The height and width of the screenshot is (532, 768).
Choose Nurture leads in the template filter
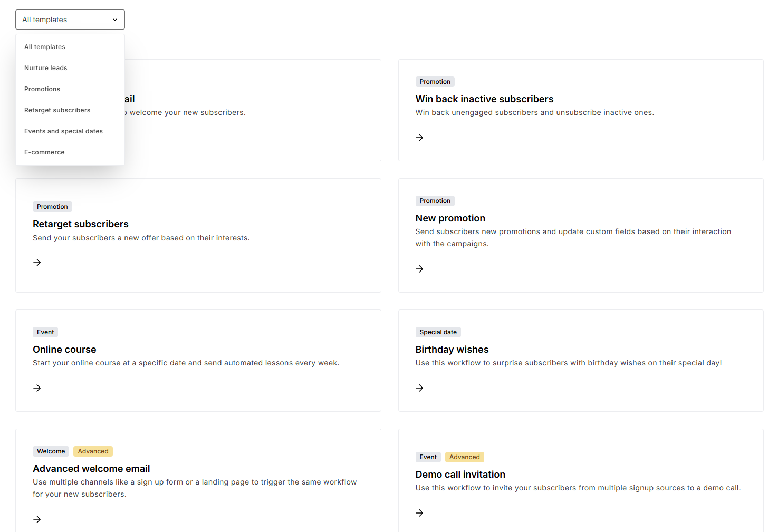pyautogui.click(x=45, y=67)
